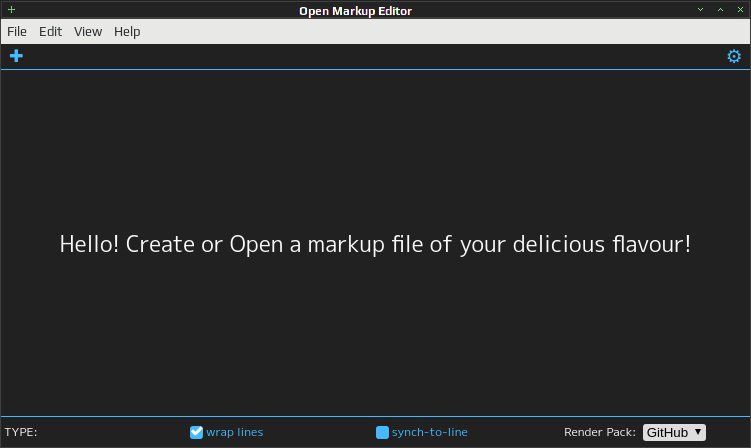
Task: Open settings via the gear icon
Action: click(734, 56)
